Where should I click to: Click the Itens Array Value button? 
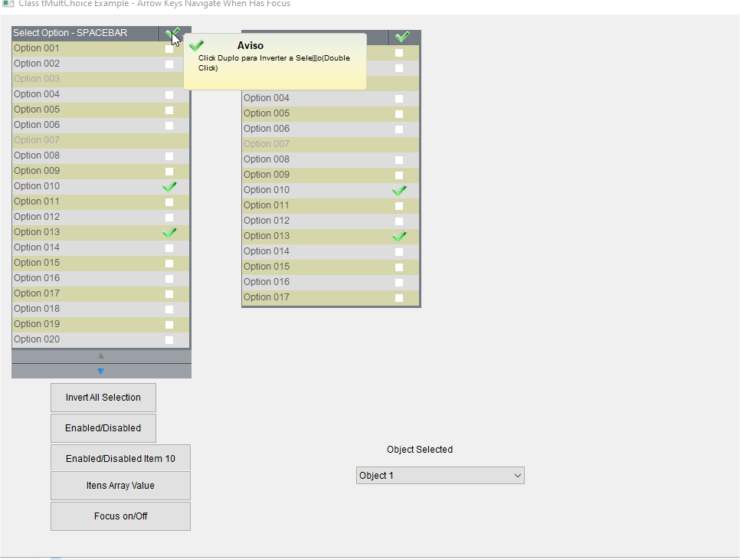(x=120, y=486)
